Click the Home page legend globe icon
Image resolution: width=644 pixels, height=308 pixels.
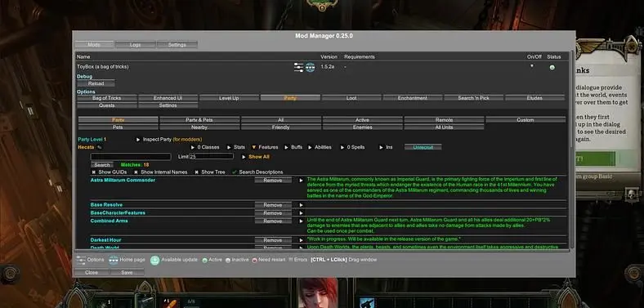tap(114, 260)
